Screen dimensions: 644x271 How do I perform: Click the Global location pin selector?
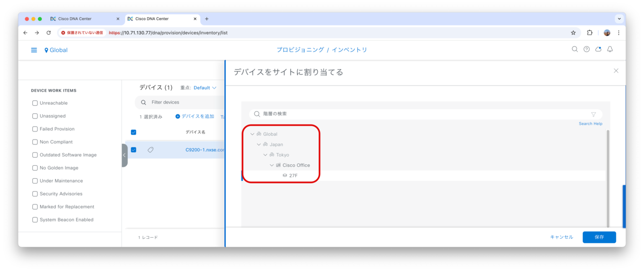click(56, 50)
